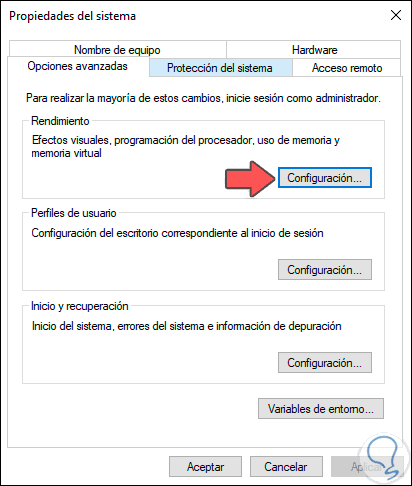
Task: Select the Opciones avanzadas tab
Action: click(78, 66)
